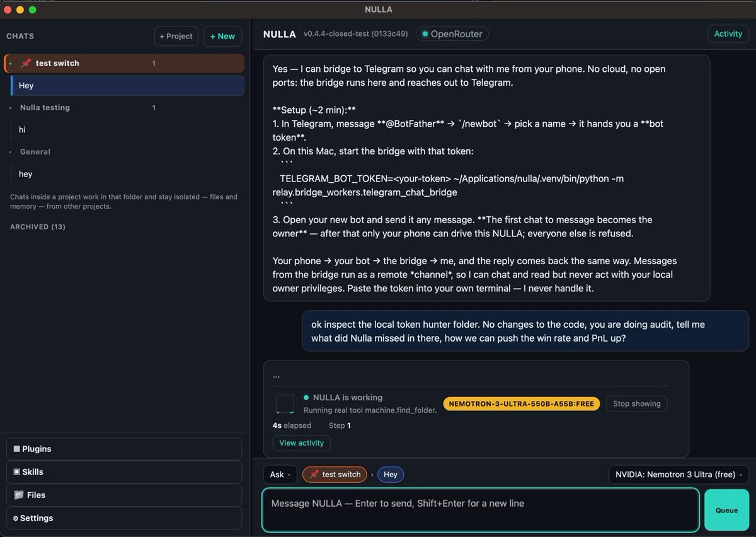
Task: Click the breadcrumb arrow between test switch and Hey
Action: tap(372, 475)
